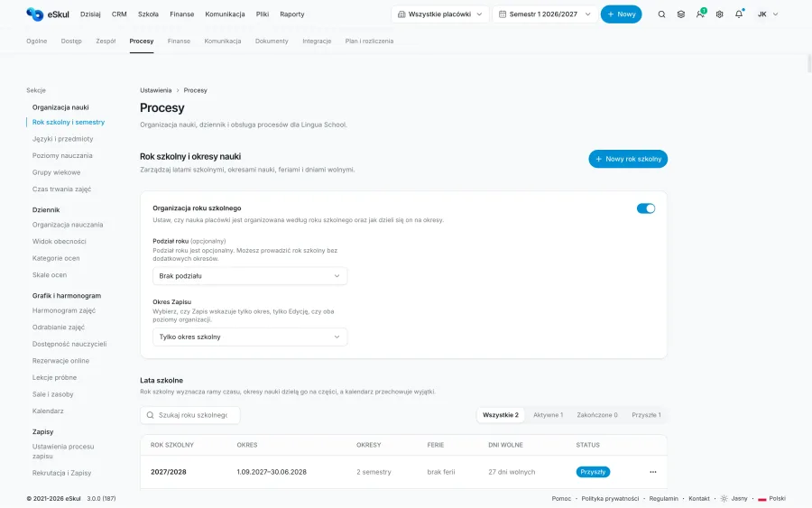The image size is (812, 508).
Task: Switch to the Dokumenty tab
Action: 272,41
